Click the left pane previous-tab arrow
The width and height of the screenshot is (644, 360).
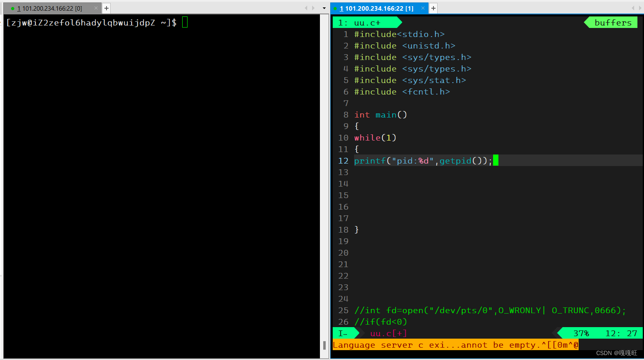(306, 8)
